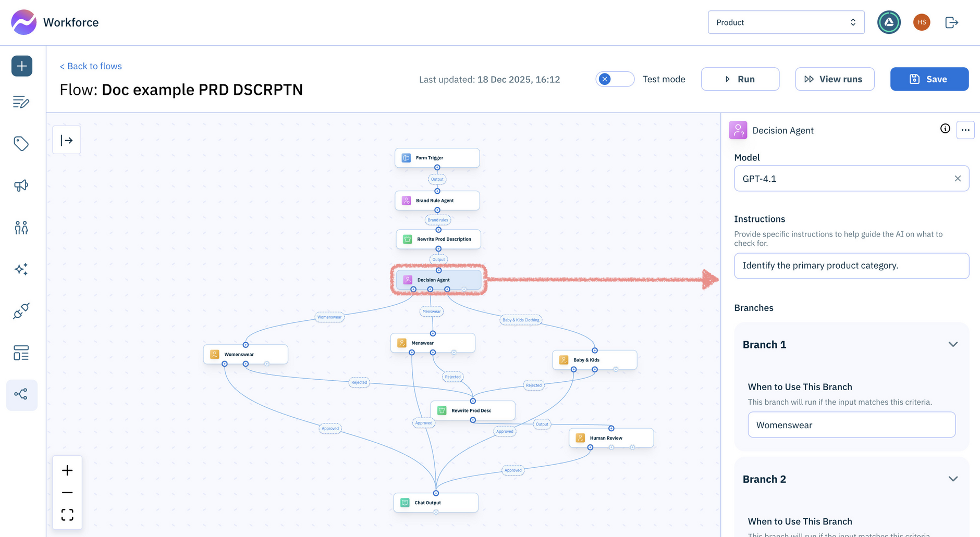The image size is (980, 537).
Task: Collapse the Branch 1 section
Action: (953, 344)
